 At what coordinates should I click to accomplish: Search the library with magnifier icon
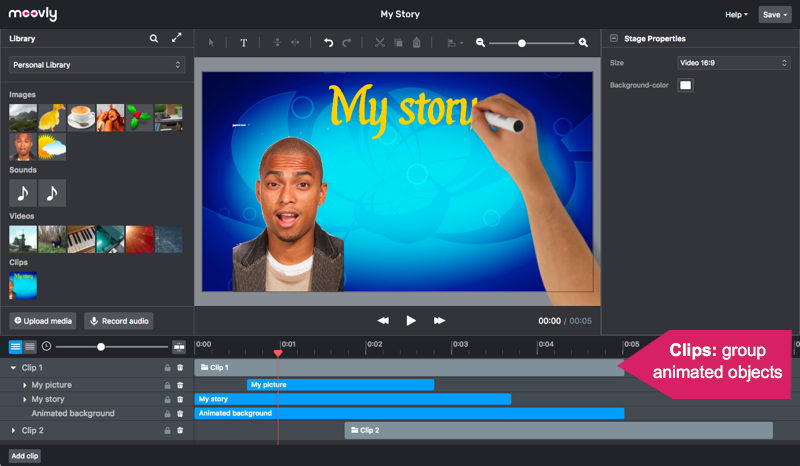154,38
